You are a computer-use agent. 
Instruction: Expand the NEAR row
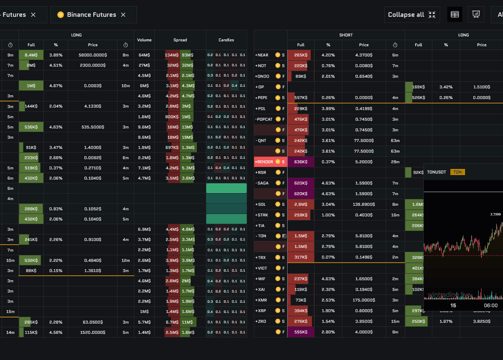click(256, 55)
